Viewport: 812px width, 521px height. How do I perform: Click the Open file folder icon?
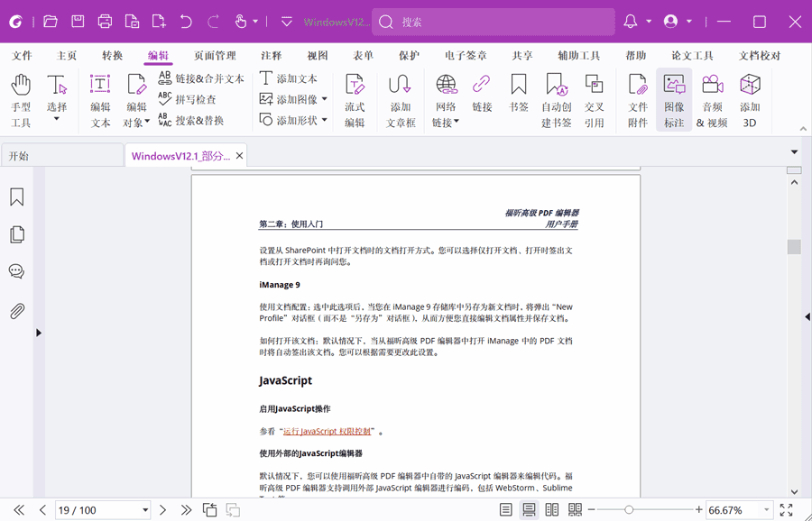(x=51, y=22)
